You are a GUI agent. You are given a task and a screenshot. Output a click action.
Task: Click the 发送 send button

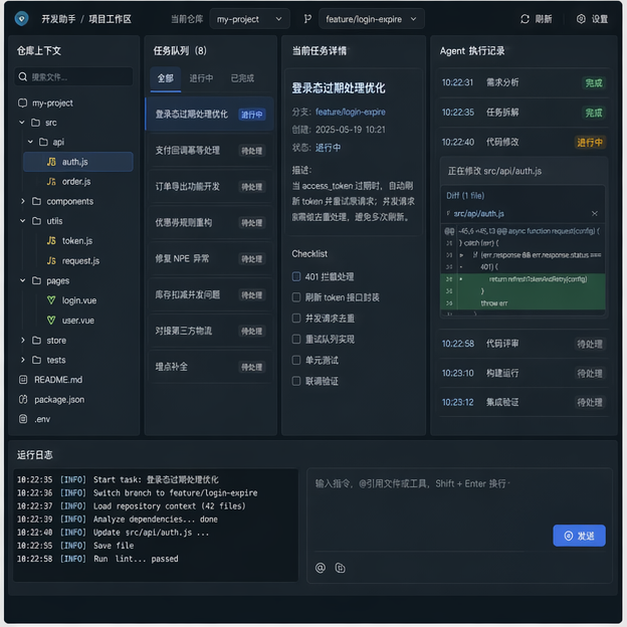click(579, 535)
